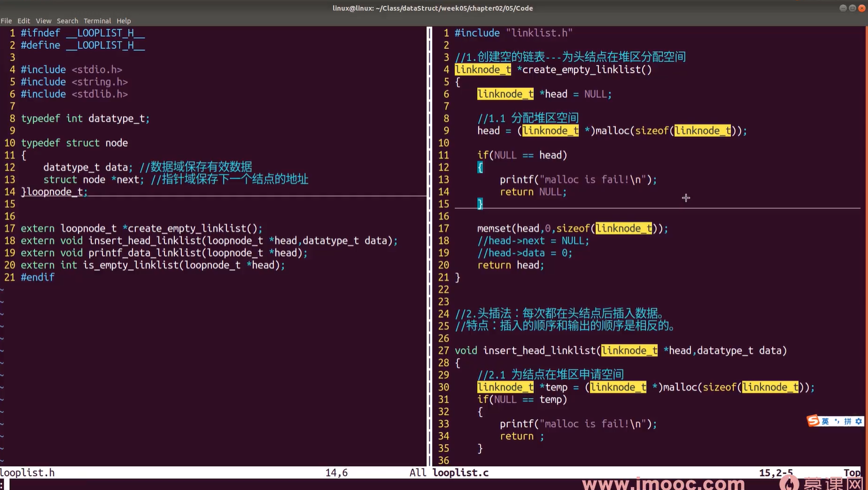
Task: Place cursor on loopnode_t typedef name, line 14
Action: (x=55, y=192)
